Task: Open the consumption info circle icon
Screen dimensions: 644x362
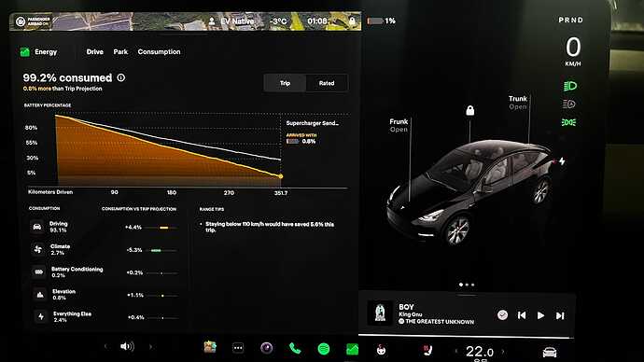Action: pyautogui.click(x=120, y=77)
